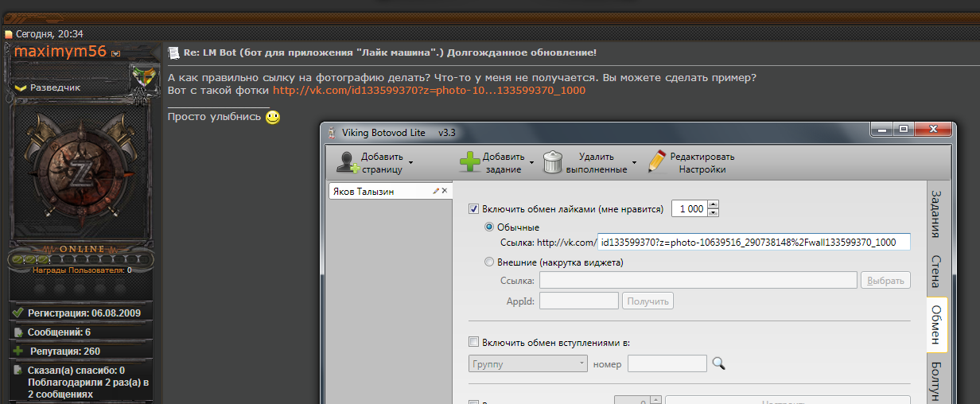This screenshot has width=980, height=404.
Task: Increase the likes count with up spinner
Action: point(713,205)
